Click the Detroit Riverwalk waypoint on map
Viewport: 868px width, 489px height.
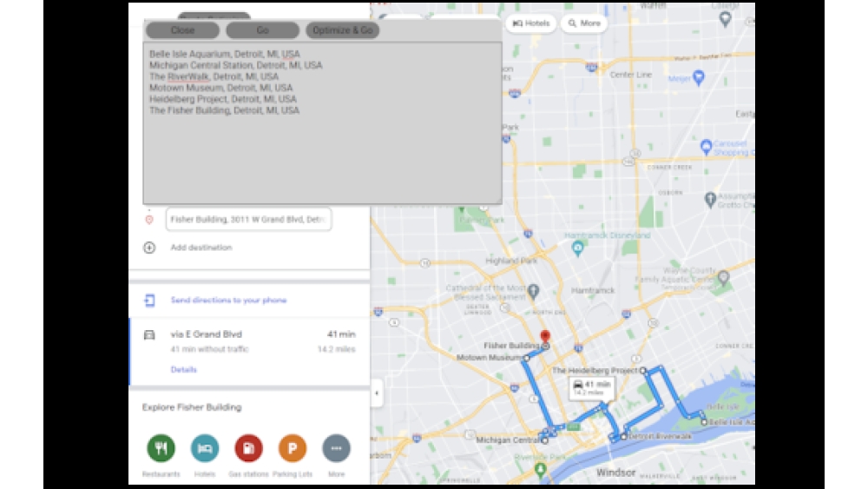click(623, 436)
